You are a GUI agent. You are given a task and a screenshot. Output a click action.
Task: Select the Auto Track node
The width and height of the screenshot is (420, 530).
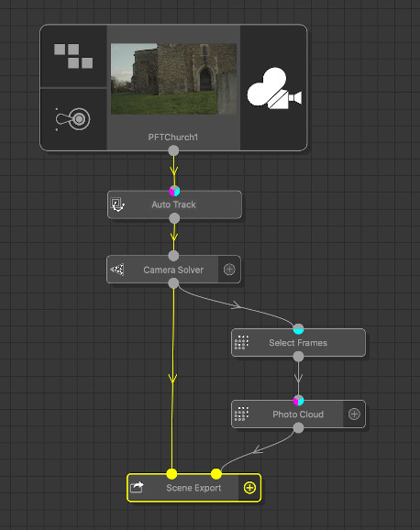coord(174,204)
